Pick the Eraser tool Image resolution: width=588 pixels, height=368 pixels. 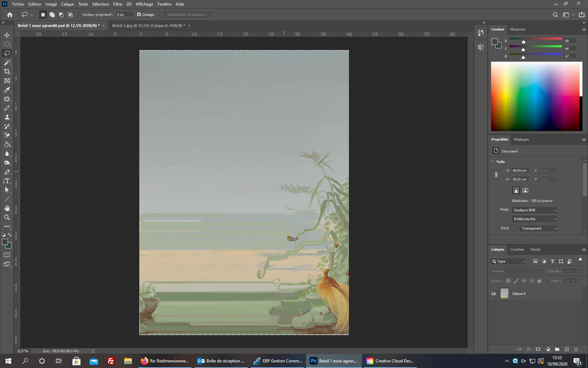[7, 135]
